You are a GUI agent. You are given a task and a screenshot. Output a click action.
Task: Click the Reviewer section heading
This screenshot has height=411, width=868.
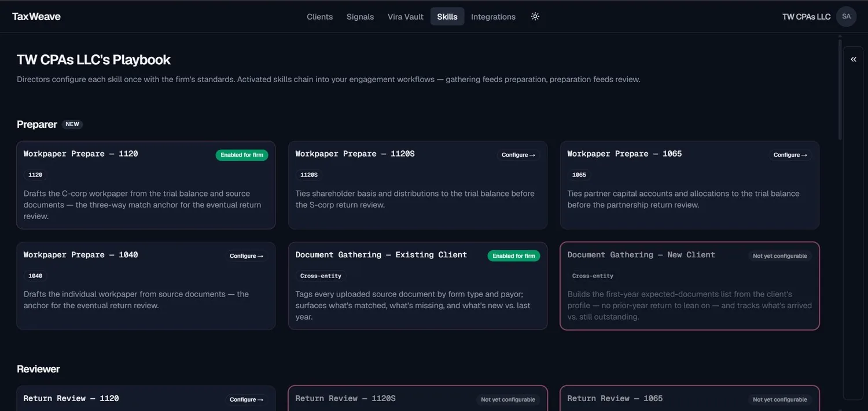(38, 369)
